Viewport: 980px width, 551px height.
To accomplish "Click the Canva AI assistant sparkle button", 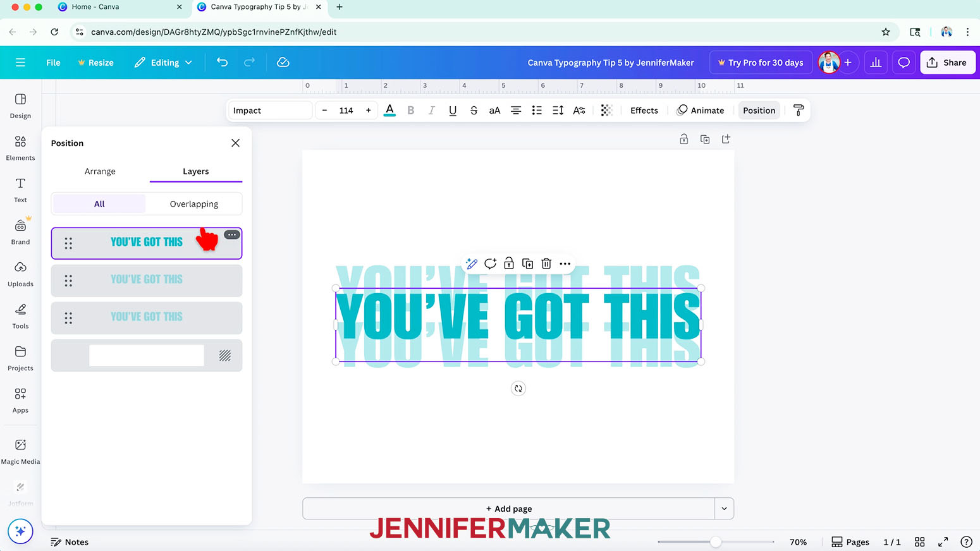I will point(20,531).
